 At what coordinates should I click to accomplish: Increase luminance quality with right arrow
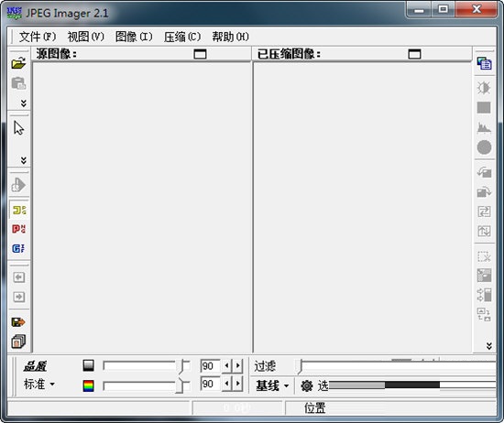point(237,366)
